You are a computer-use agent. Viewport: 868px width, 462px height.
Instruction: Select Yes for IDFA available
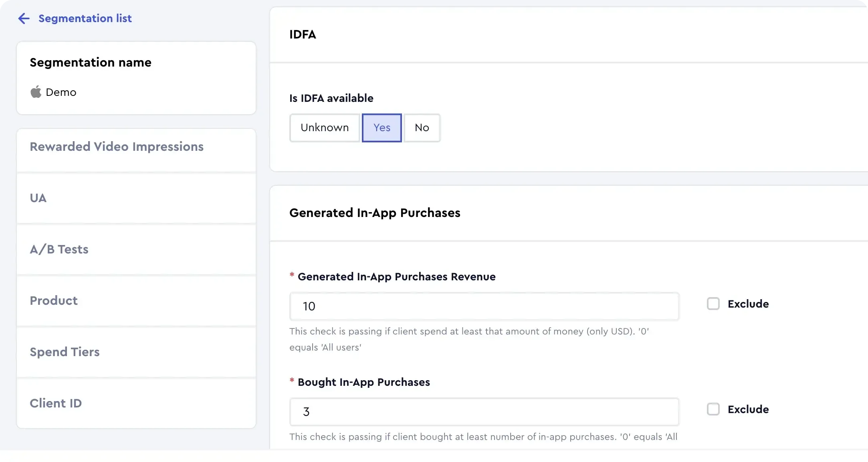tap(382, 128)
